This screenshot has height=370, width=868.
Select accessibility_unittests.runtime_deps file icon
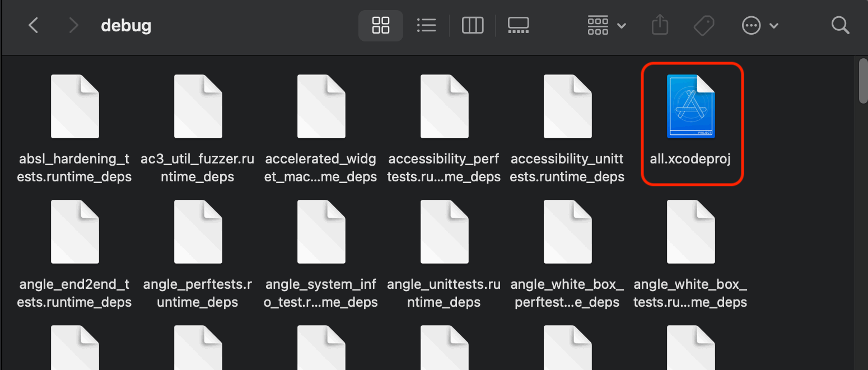[x=568, y=106]
